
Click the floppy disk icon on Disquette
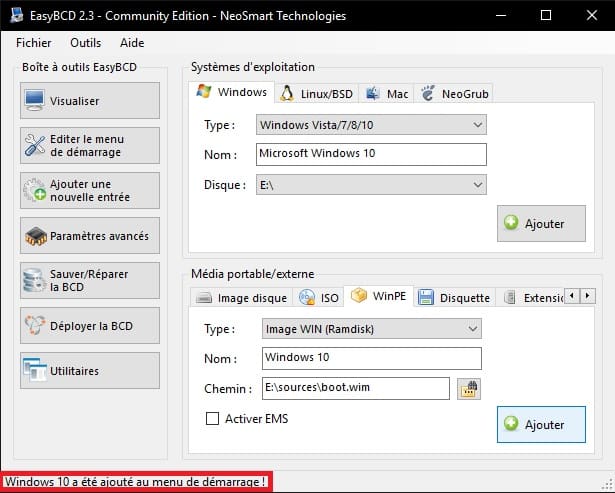point(426,297)
